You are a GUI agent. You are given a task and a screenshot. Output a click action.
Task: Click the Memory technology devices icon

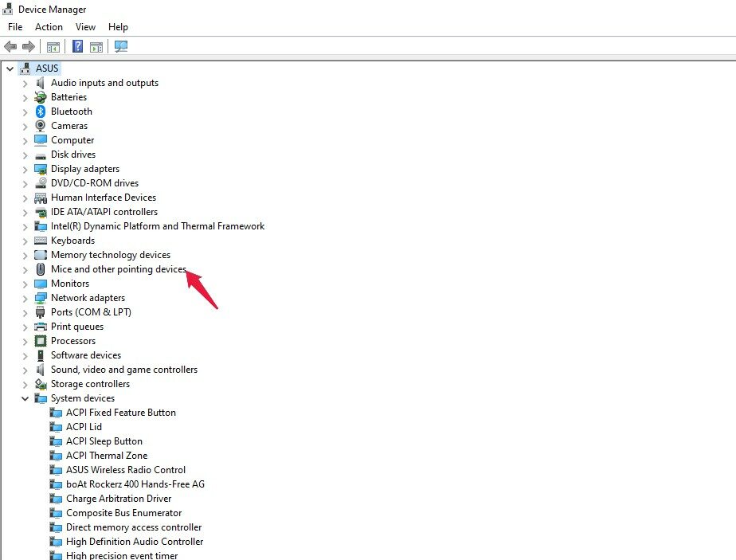[x=41, y=255]
